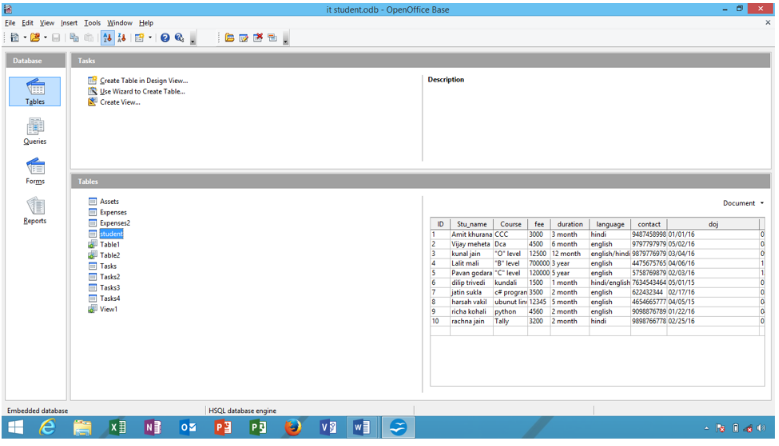Switch to Queries in Database pane

point(35,131)
